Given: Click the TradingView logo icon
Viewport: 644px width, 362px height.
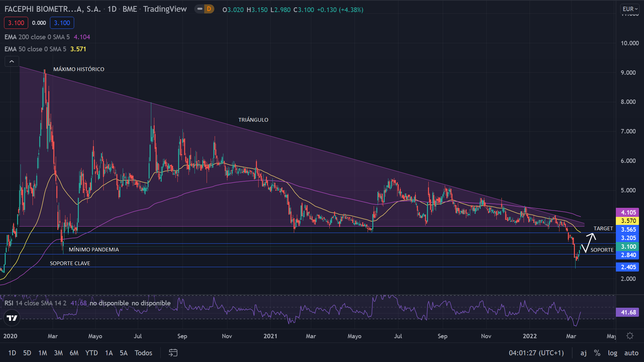Looking at the screenshot, I should coord(12,318).
